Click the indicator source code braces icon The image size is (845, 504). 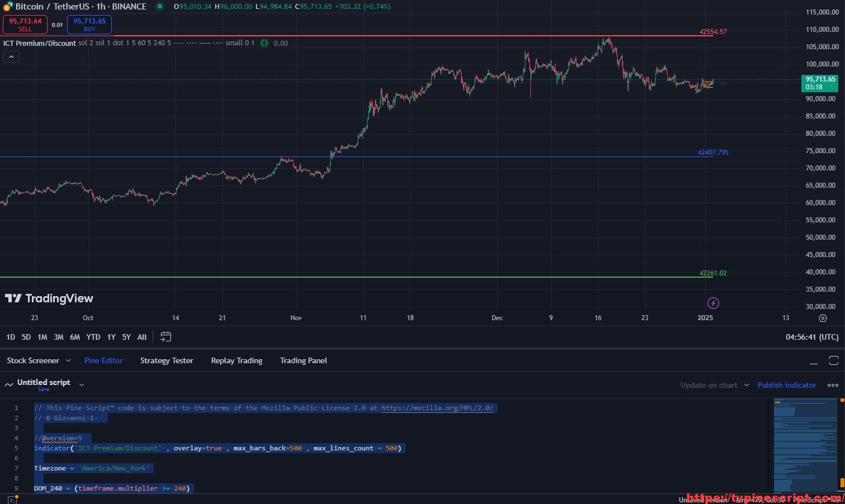[264, 43]
